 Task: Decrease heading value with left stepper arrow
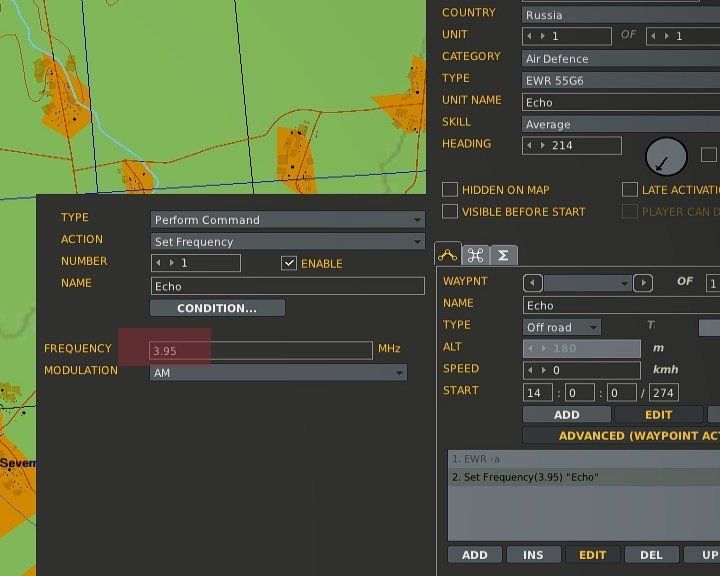[530, 146]
